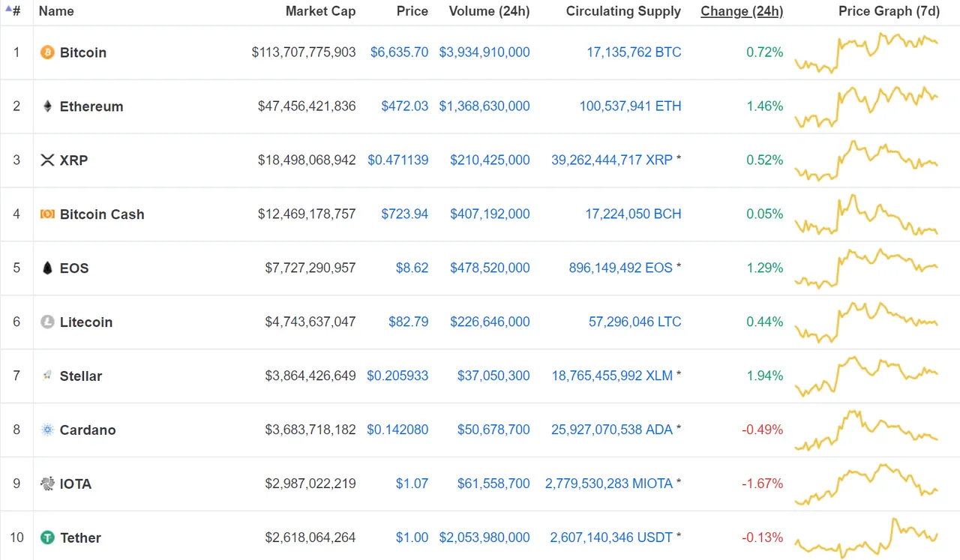This screenshot has height=560, width=960.
Task: Click Bitcoin supply 17,135,762 BTC
Action: click(634, 52)
